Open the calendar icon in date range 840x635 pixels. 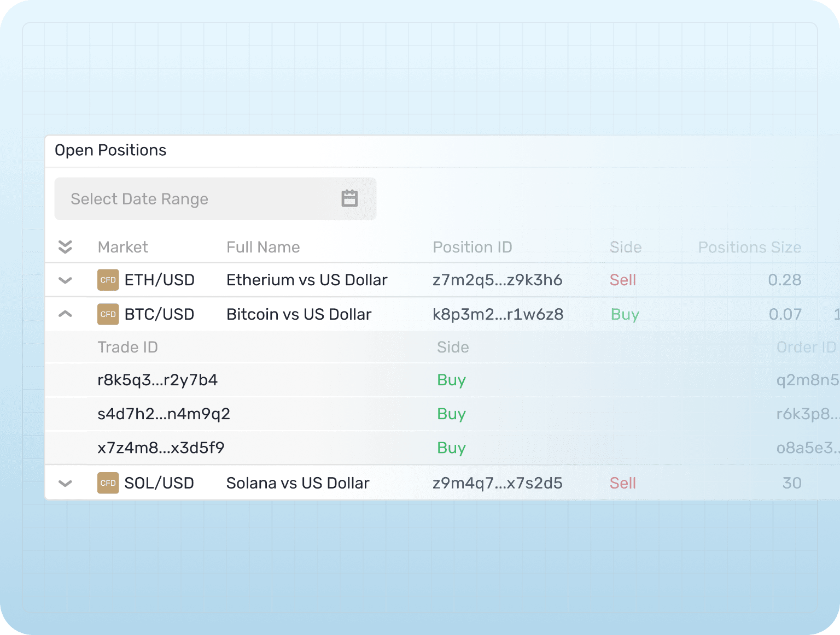(x=349, y=198)
